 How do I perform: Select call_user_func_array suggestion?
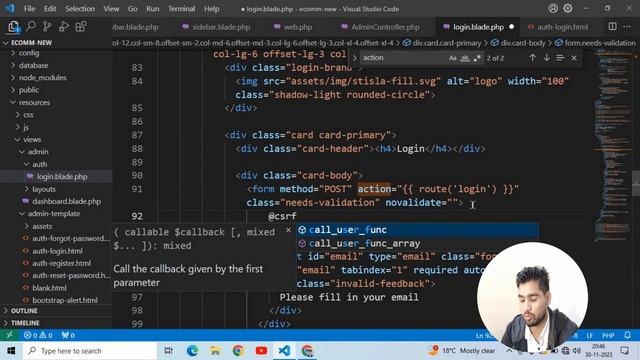pyautogui.click(x=417, y=243)
